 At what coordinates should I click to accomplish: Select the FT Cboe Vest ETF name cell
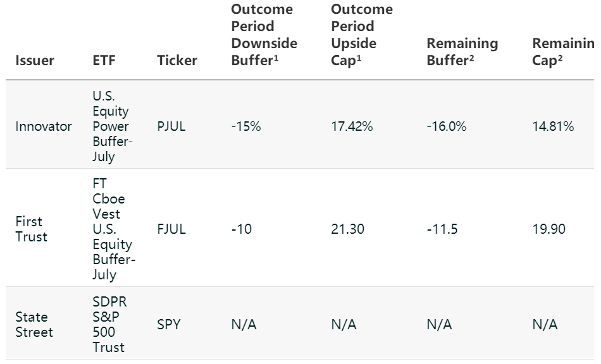coord(113,229)
